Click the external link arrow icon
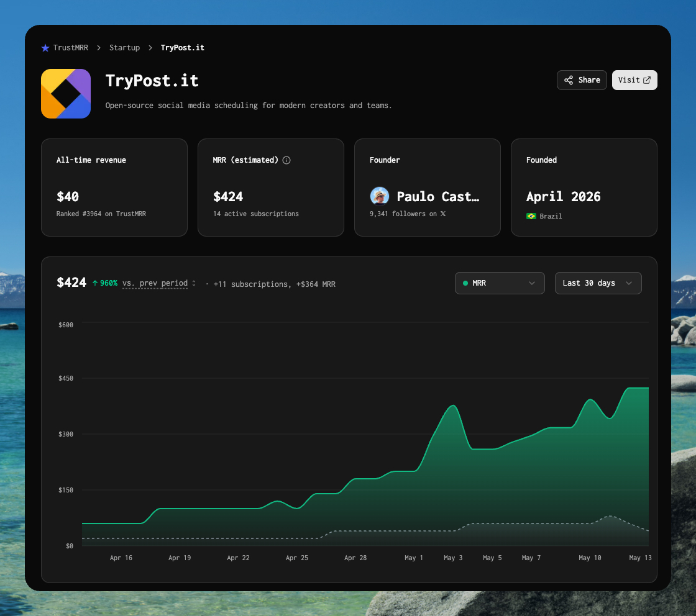The width and height of the screenshot is (696, 616). tap(647, 80)
